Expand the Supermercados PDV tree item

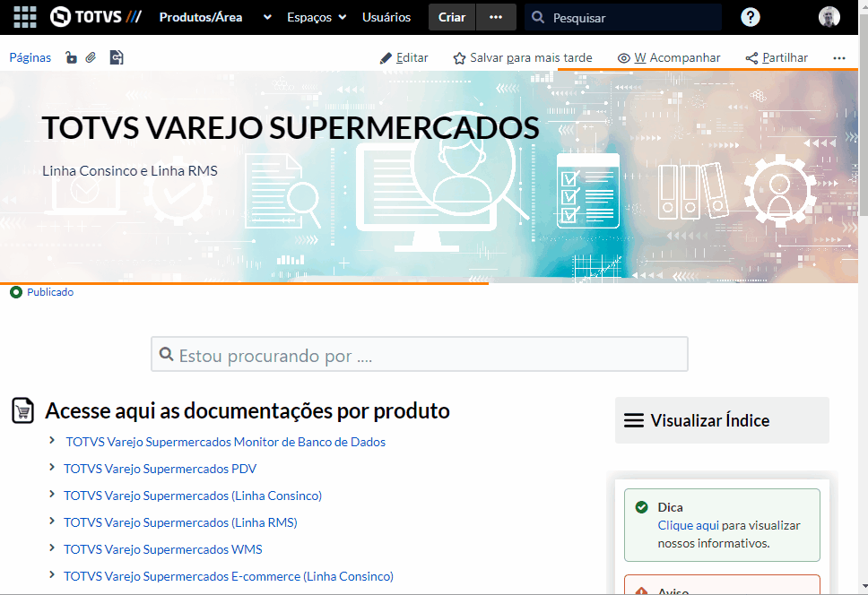(51, 467)
